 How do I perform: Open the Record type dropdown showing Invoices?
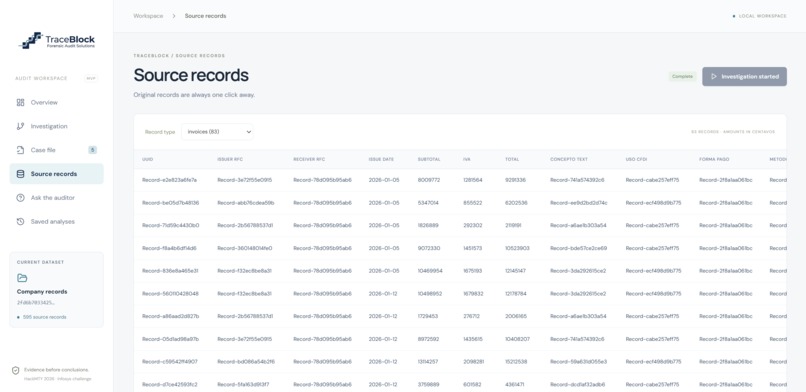pyautogui.click(x=217, y=132)
